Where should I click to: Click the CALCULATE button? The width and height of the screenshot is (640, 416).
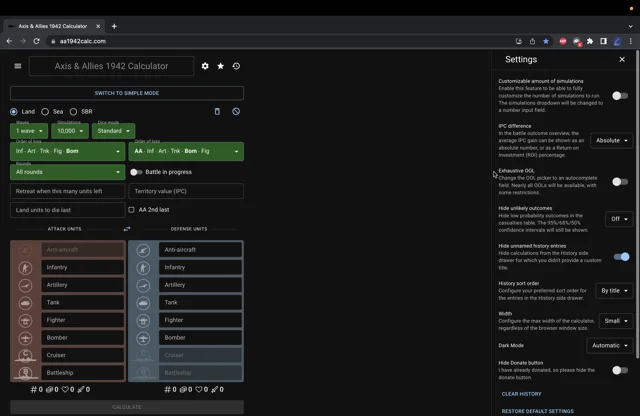click(x=127, y=407)
